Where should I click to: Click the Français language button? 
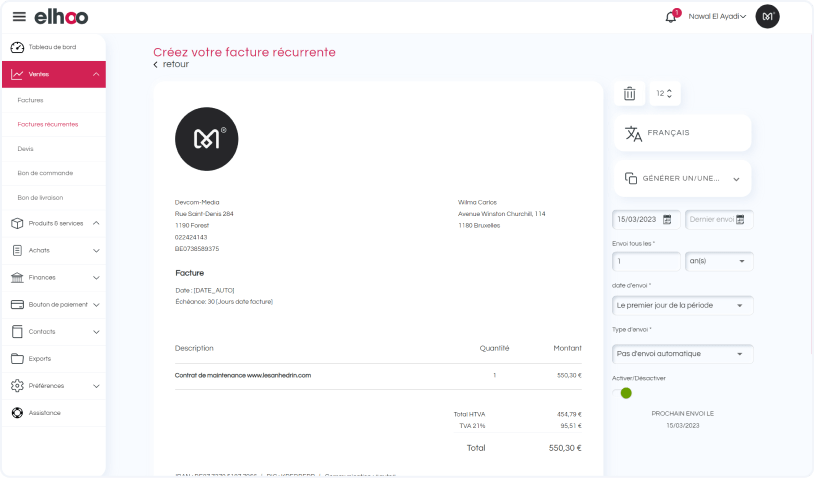pyautogui.click(x=681, y=133)
